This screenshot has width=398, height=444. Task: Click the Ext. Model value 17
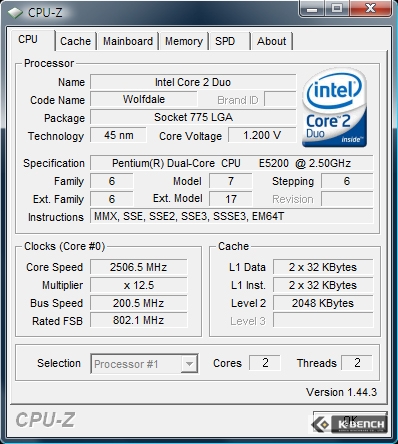pyautogui.click(x=231, y=199)
